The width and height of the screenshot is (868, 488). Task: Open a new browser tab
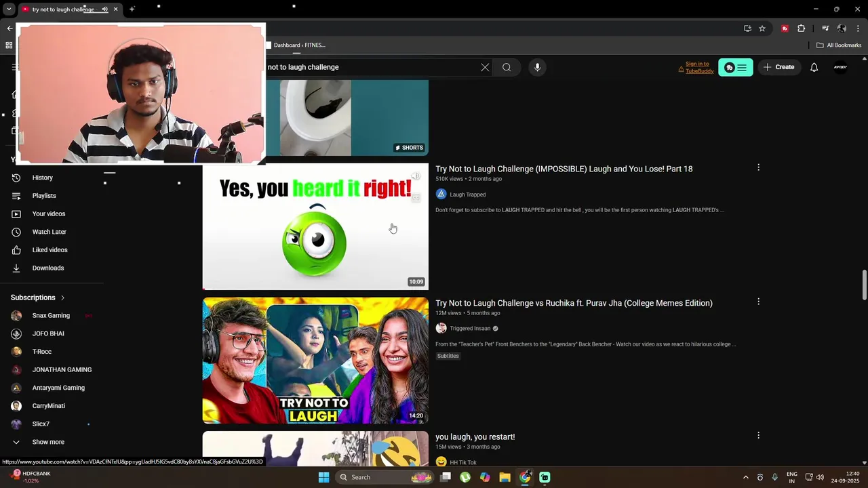coord(132,9)
